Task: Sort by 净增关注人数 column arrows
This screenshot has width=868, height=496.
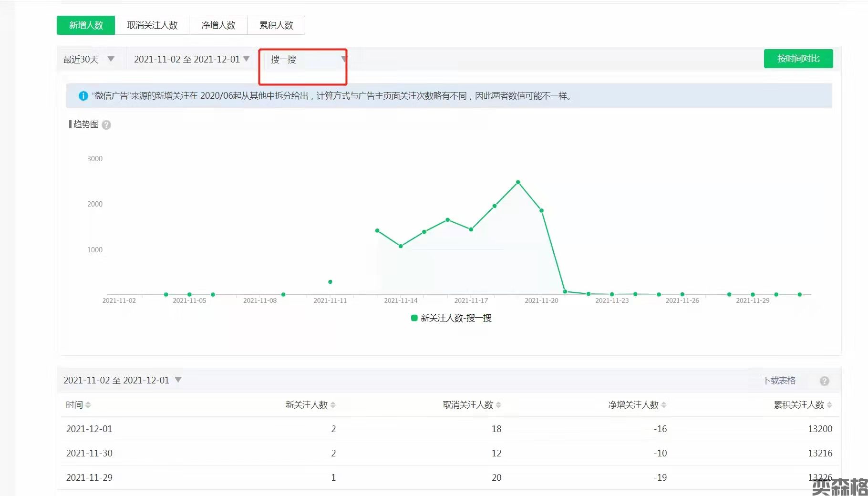Action: click(664, 405)
